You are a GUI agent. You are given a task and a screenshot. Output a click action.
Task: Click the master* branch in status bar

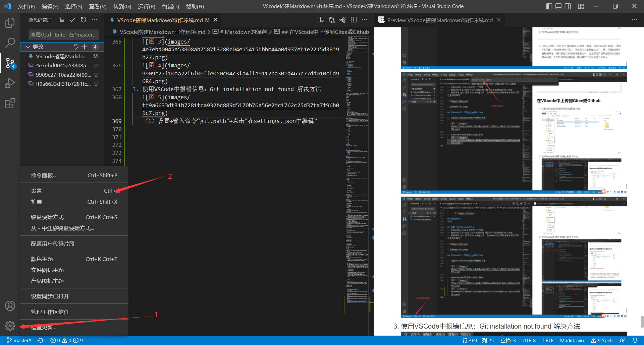[19, 340]
